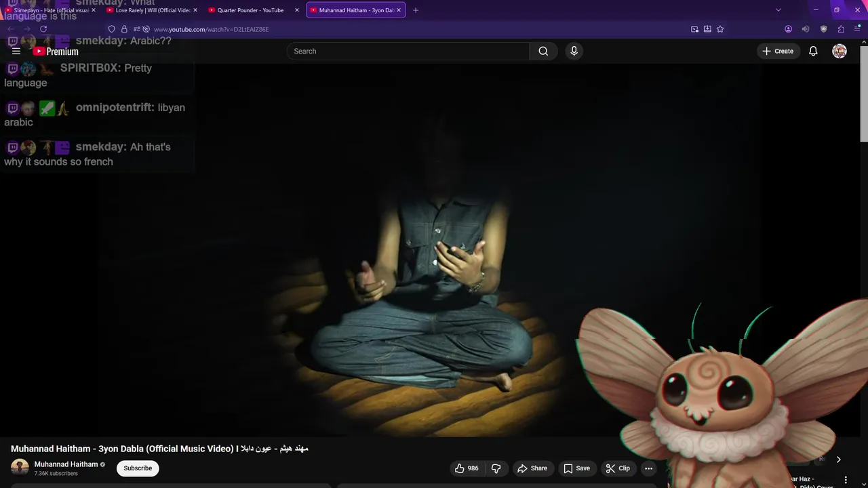Switch to Slimepayn - Hate tab
The image size is (868, 488).
point(49,10)
